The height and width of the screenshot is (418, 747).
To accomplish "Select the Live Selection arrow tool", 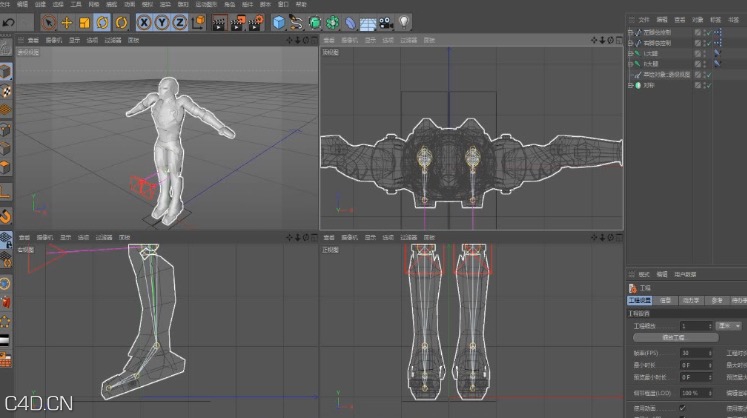I will click(48, 22).
